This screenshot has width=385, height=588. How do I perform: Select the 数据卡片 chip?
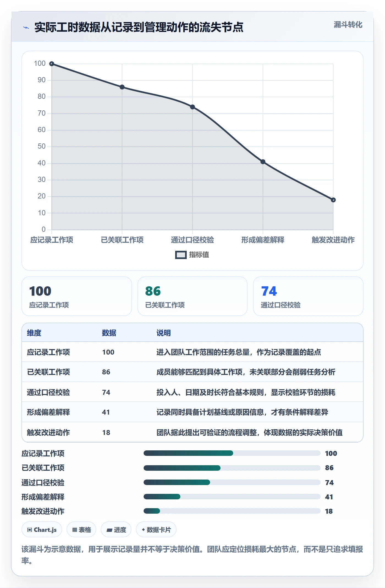pyautogui.click(x=156, y=530)
